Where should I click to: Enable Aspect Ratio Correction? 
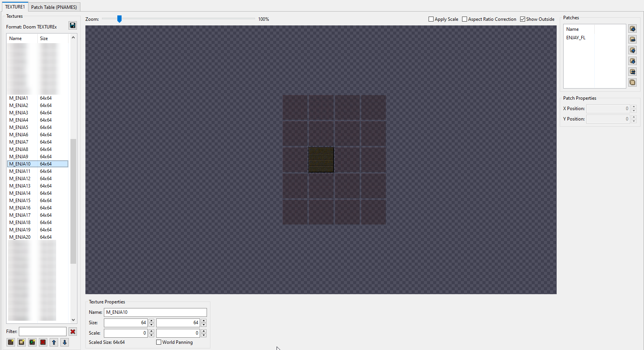[x=465, y=19]
